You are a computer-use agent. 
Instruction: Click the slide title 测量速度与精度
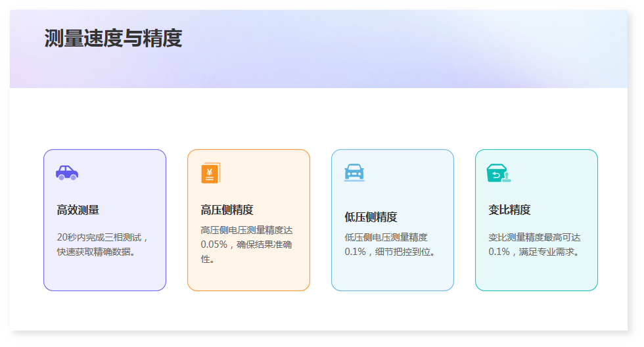click(113, 39)
